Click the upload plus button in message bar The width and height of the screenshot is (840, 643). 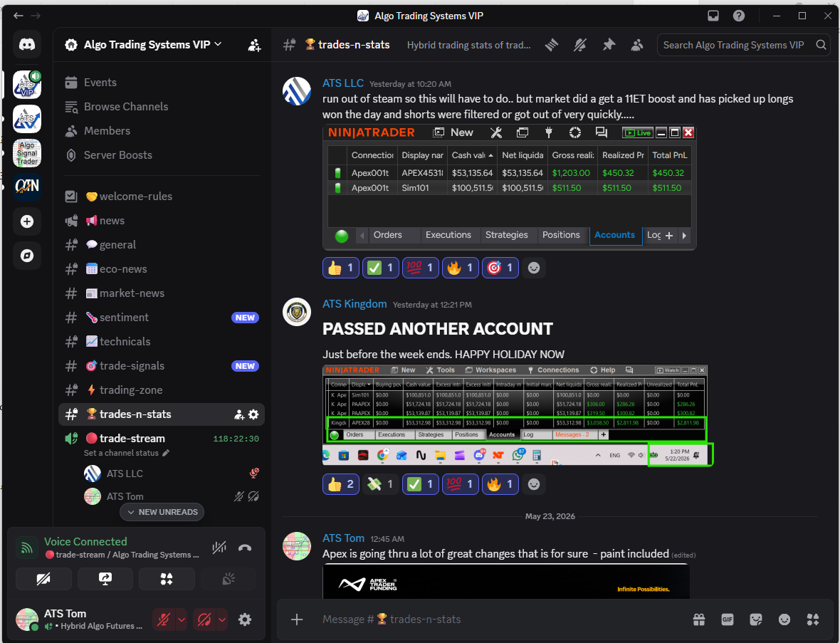(297, 620)
